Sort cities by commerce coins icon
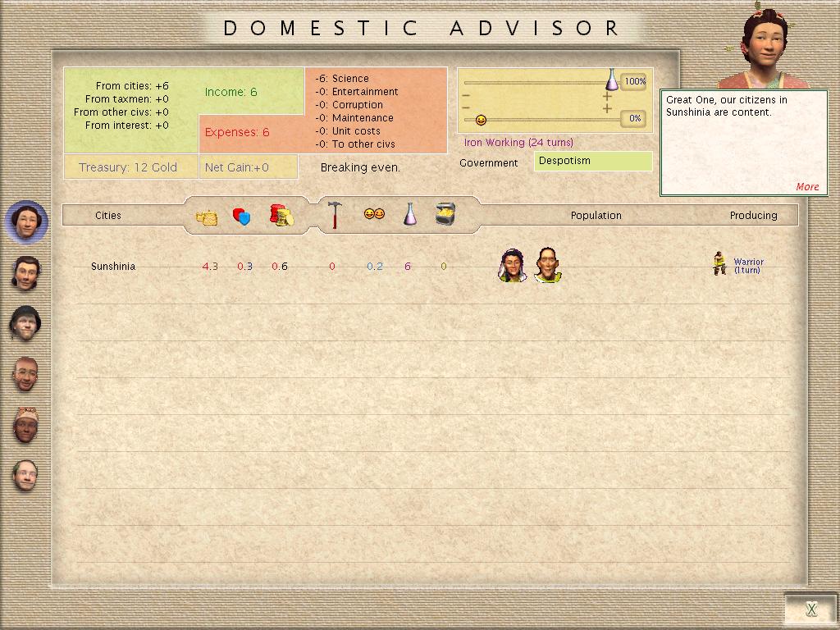The width and height of the screenshot is (840, 630). pyautogui.click(x=282, y=215)
